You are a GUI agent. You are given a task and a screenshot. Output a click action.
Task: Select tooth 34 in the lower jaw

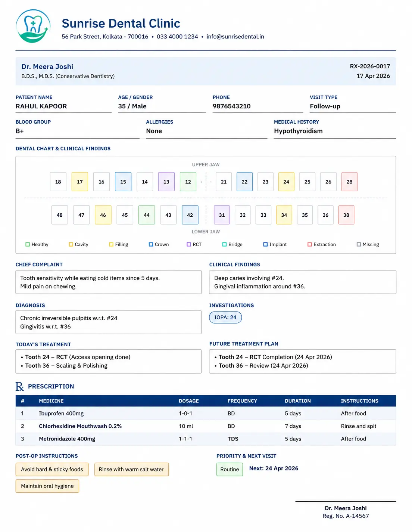(284, 215)
